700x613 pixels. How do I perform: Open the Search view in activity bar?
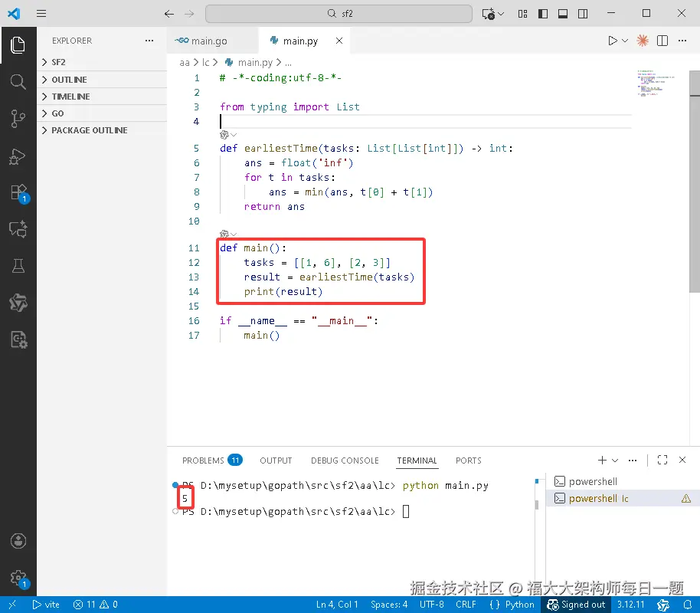pos(18,82)
